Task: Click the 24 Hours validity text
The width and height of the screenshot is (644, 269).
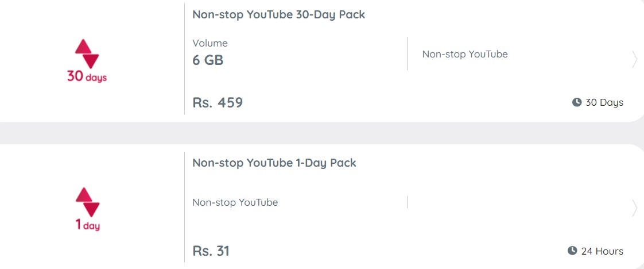Action: [x=602, y=251]
